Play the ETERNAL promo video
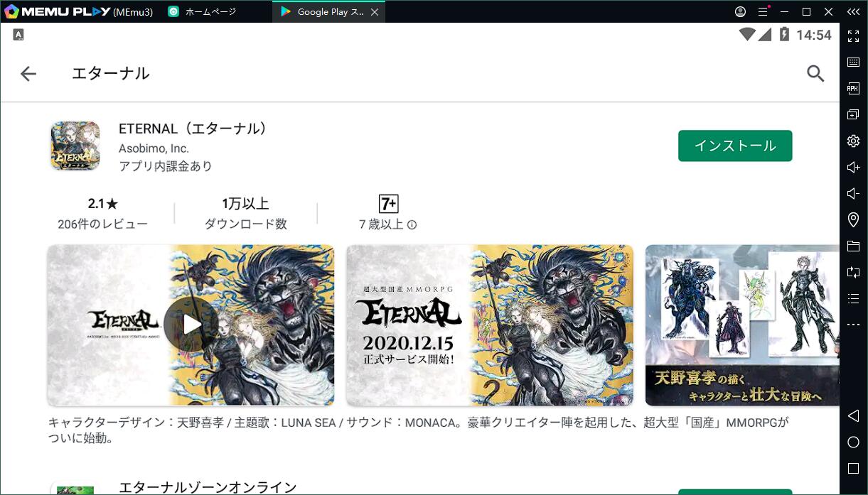868x495 pixels. 191,325
